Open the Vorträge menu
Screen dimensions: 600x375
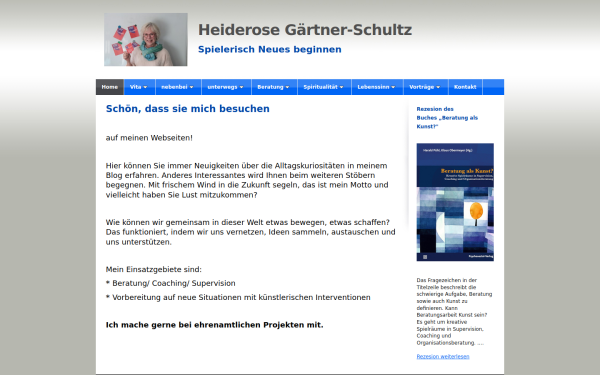tap(426, 87)
